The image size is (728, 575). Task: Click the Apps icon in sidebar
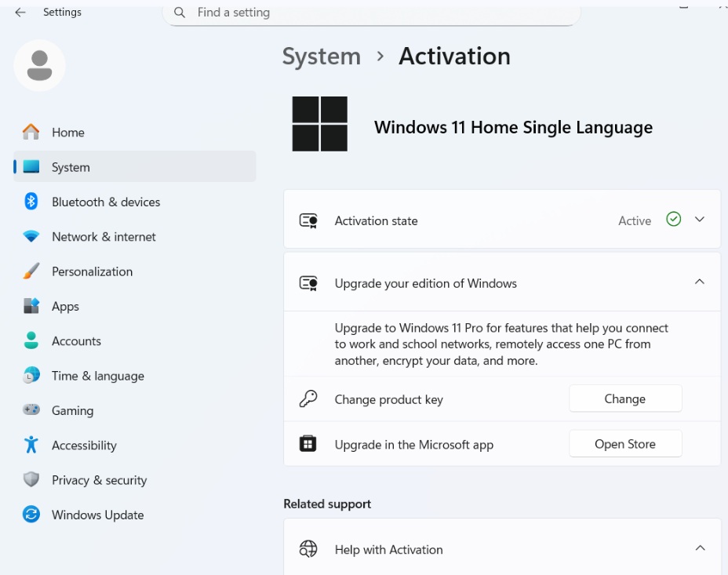coord(31,306)
